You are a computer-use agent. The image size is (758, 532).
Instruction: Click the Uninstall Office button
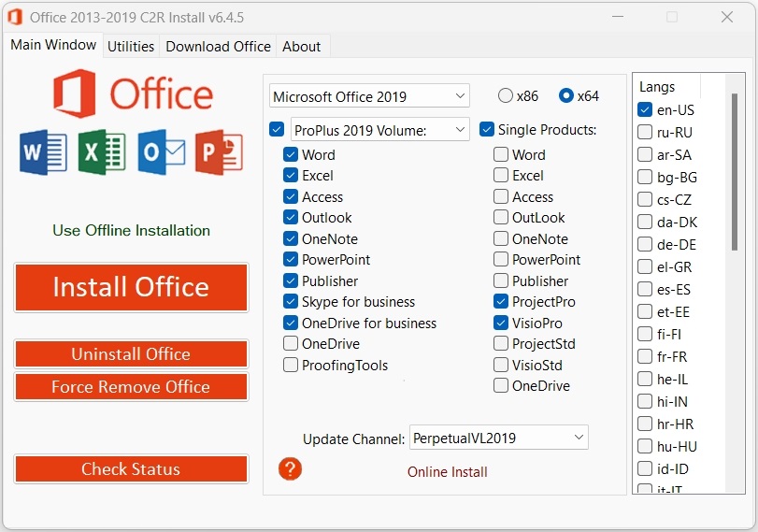(x=131, y=354)
